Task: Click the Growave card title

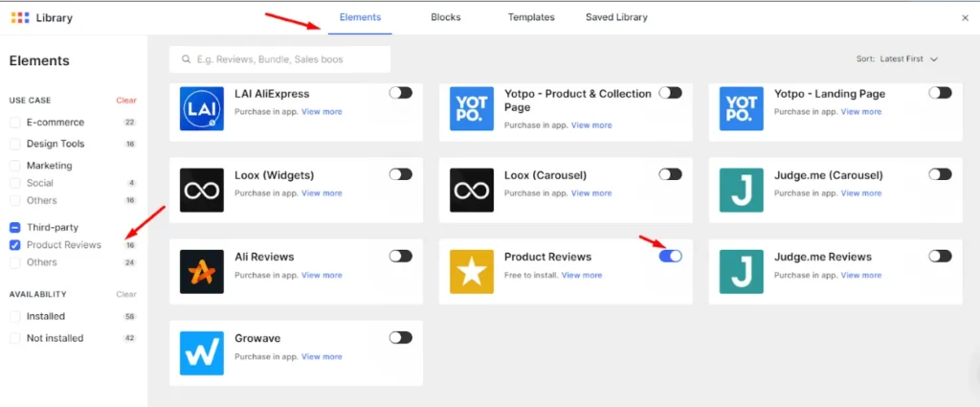Action: tap(257, 338)
